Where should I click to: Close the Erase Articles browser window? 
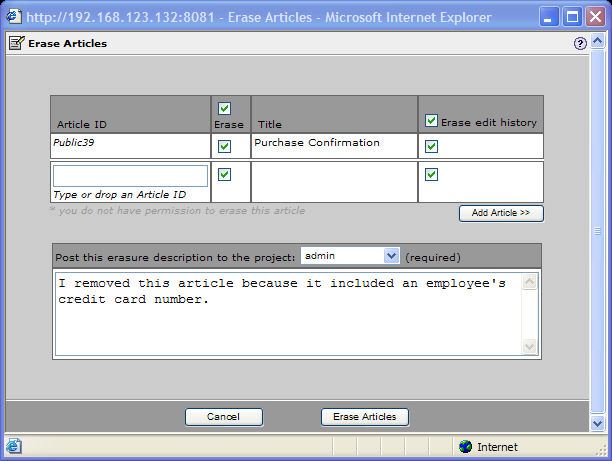click(x=596, y=17)
